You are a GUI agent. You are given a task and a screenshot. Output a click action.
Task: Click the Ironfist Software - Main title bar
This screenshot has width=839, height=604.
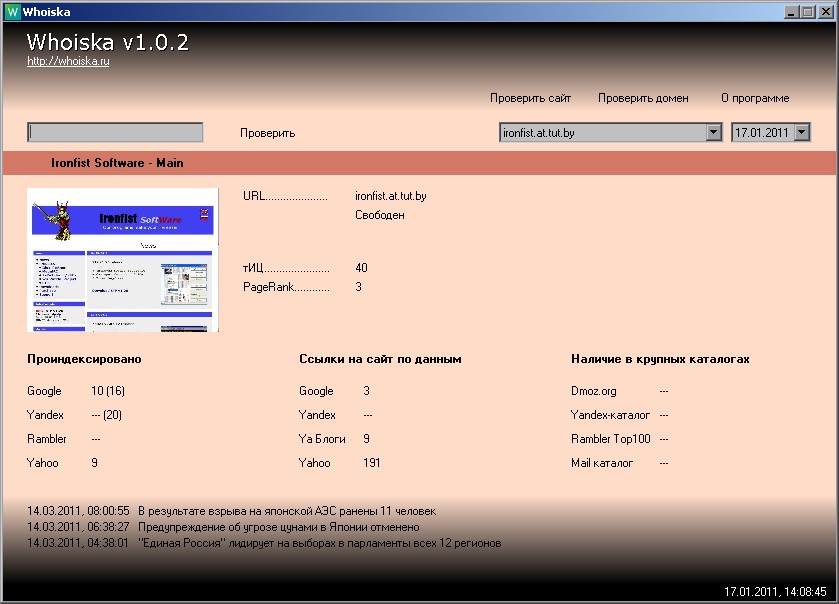tap(420, 163)
